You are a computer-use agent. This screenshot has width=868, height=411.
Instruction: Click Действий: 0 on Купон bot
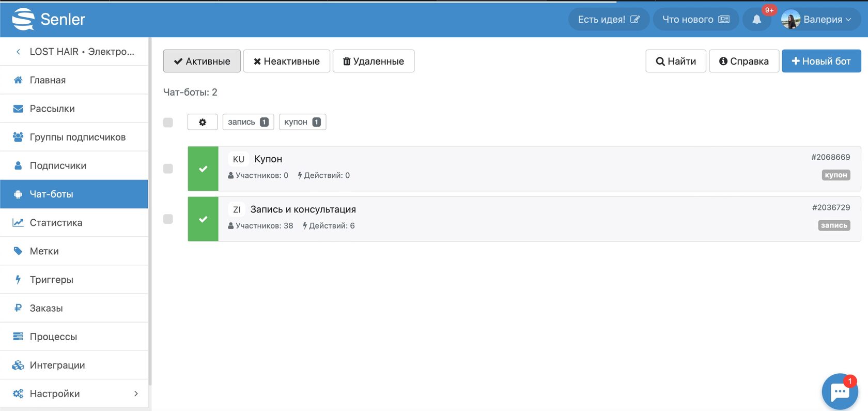click(324, 175)
